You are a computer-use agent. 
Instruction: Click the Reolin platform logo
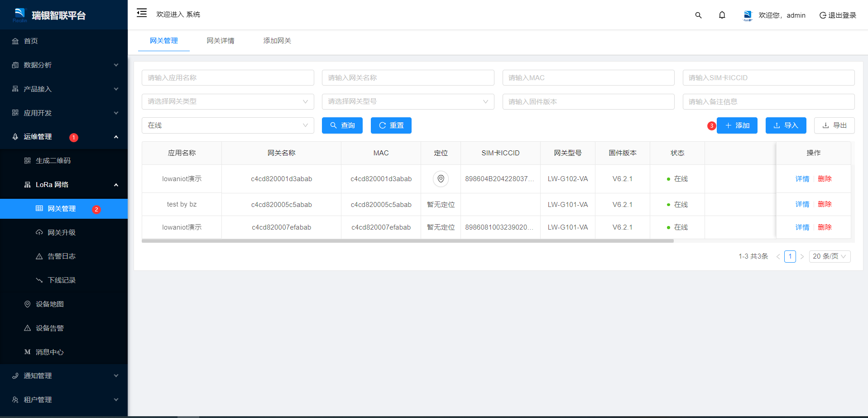pyautogui.click(x=20, y=15)
